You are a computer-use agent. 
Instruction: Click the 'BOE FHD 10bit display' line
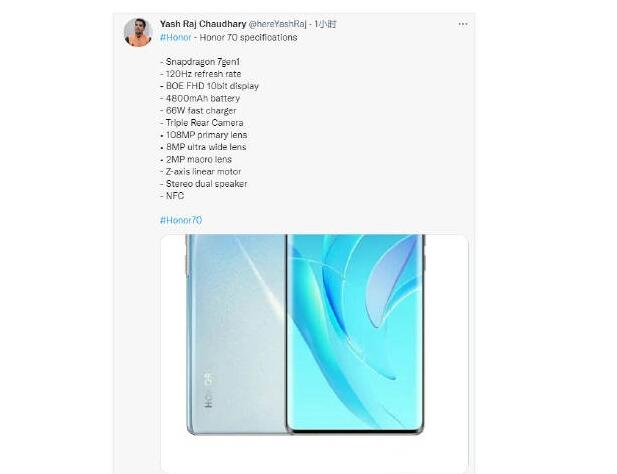coord(210,86)
